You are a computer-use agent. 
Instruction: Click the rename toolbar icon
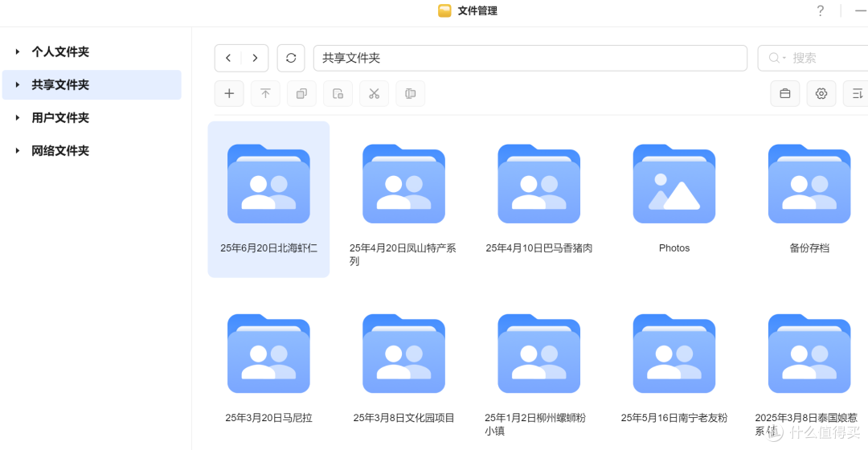click(x=410, y=93)
